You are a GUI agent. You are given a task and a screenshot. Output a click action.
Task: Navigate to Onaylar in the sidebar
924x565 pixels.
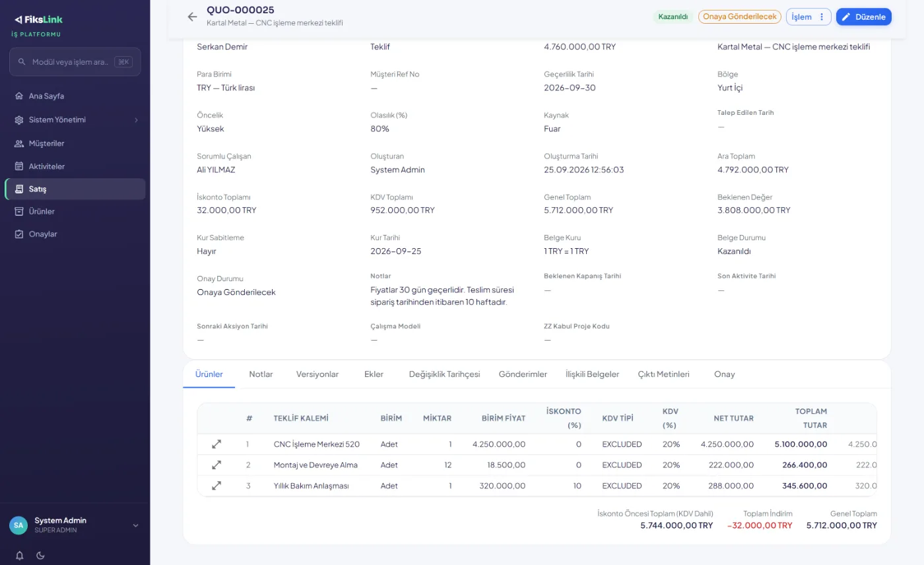(x=75, y=234)
